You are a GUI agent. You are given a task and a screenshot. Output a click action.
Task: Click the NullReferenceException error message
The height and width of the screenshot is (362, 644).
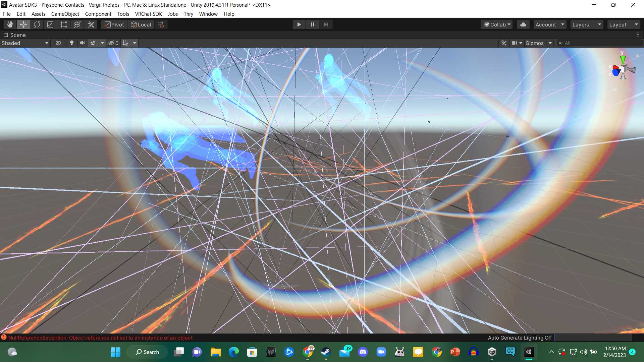pos(100,338)
